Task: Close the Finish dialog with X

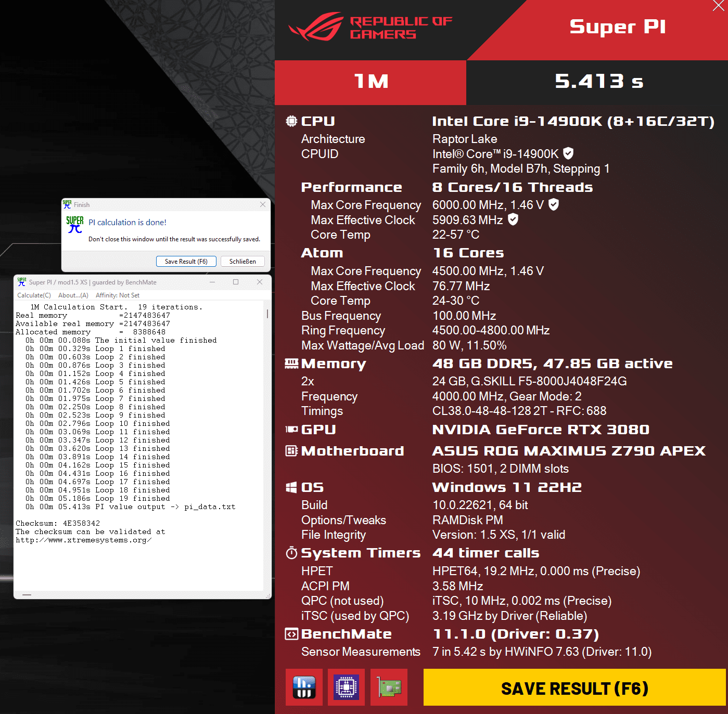Action: (x=263, y=205)
